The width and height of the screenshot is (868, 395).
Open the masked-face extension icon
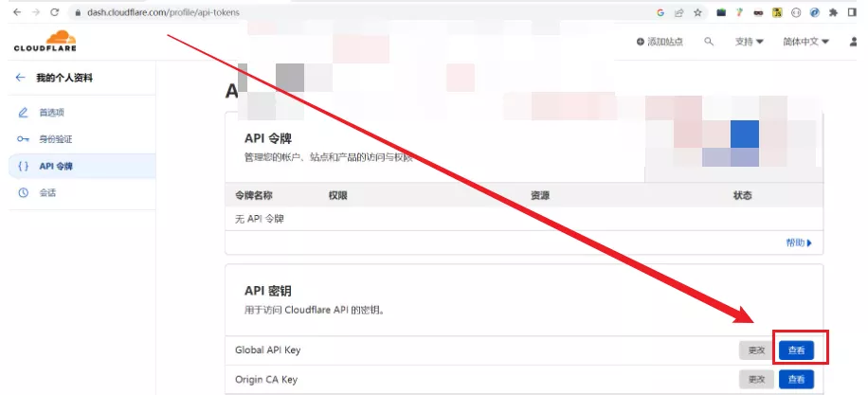tap(758, 13)
